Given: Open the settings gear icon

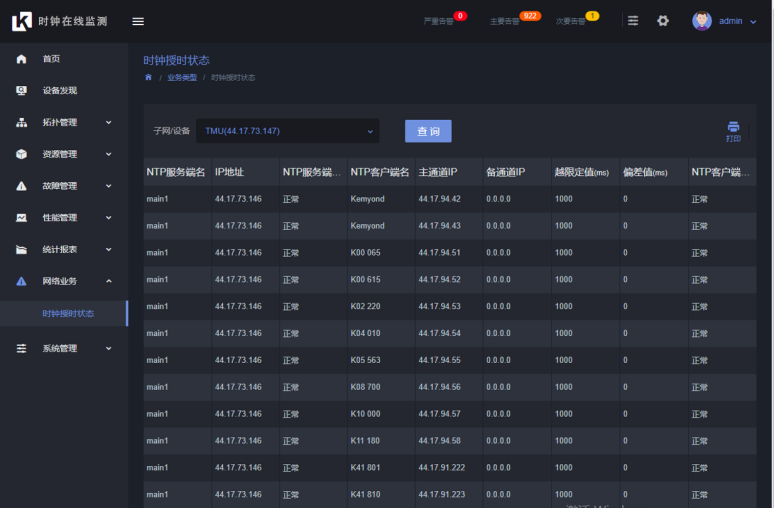Looking at the screenshot, I should click(x=663, y=21).
